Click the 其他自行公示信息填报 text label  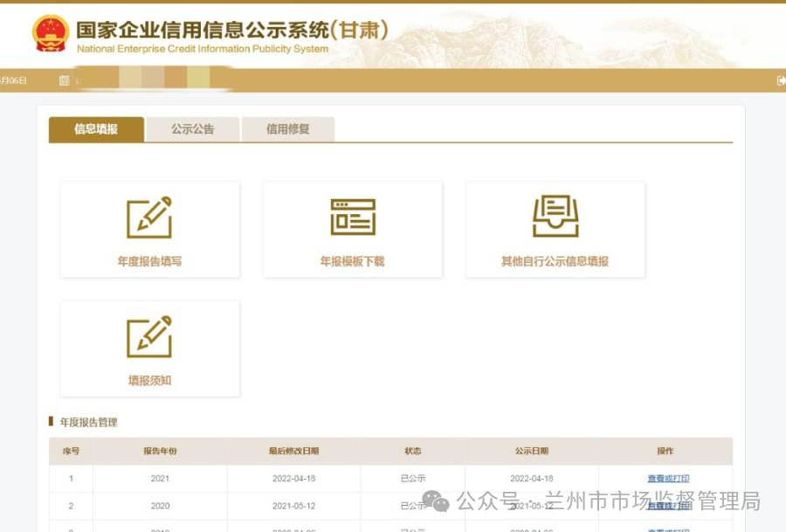coord(555,261)
